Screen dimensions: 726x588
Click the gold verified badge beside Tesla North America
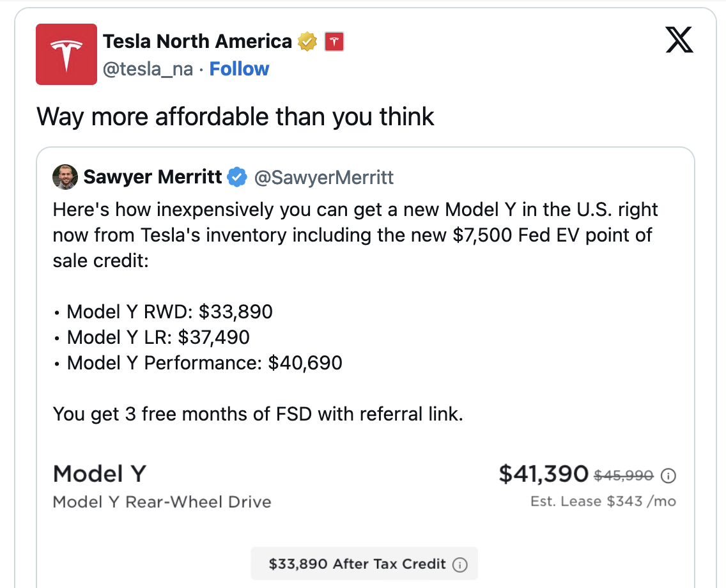[x=307, y=42]
